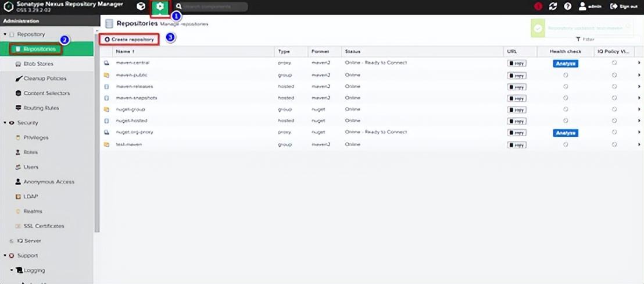Copy URL for nuget.org-proxy

point(517,133)
